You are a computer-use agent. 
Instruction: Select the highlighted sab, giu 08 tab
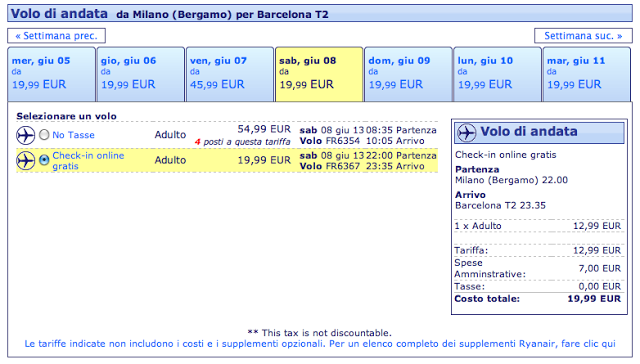coord(319,74)
